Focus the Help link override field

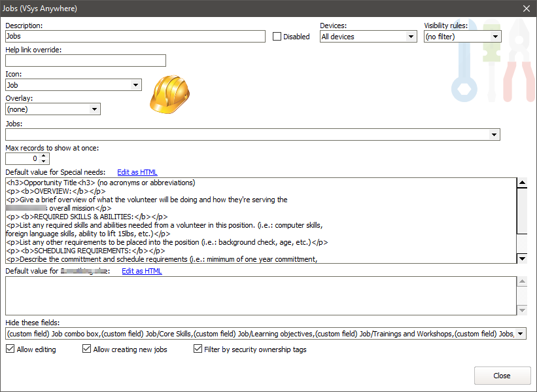click(85, 61)
